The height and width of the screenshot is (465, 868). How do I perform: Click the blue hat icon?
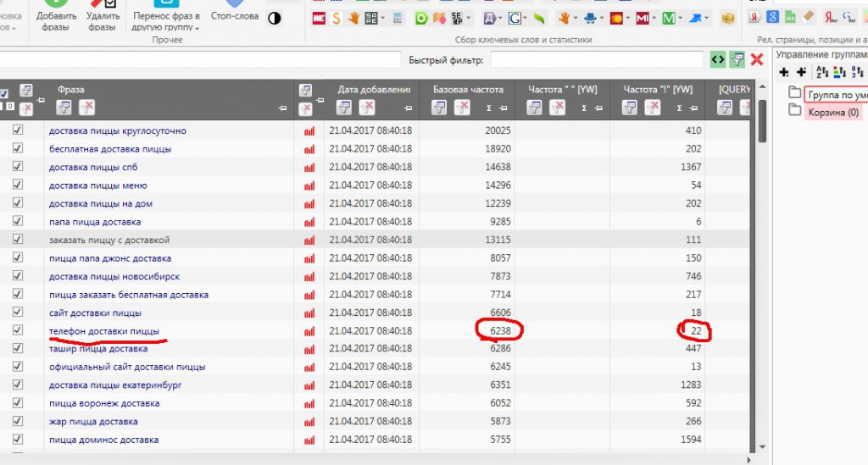(x=590, y=19)
